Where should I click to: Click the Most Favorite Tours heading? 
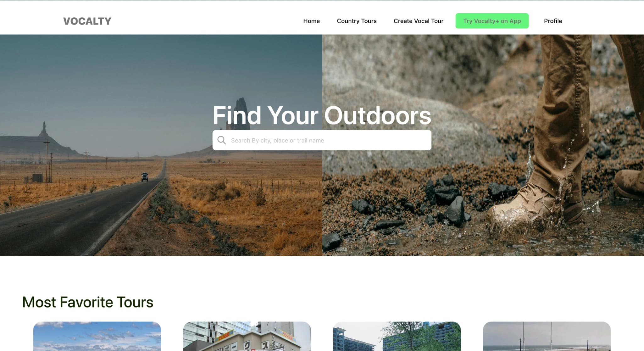[x=87, y=302]
